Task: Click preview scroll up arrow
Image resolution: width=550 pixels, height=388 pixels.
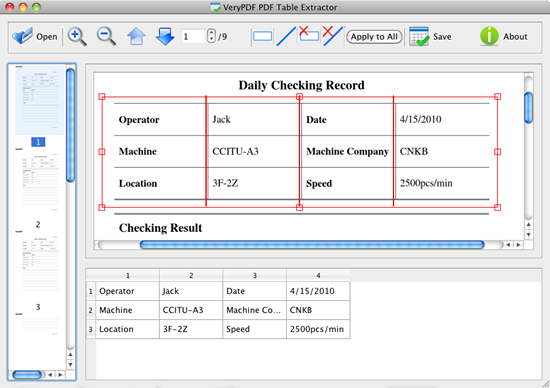Action: [x=528, y=225]
